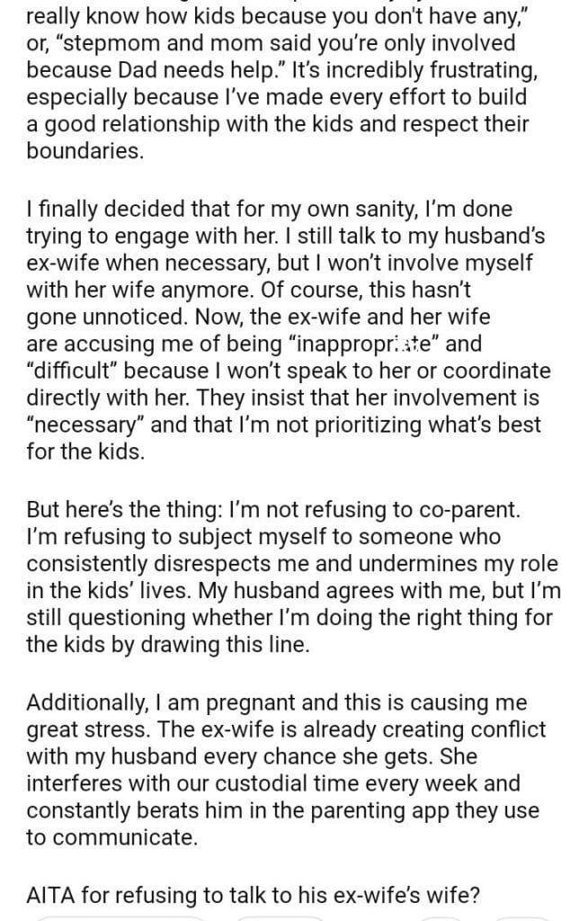Click the quoted word "inappropriate"
The width and height of the screenshot is (588, 921).
pyautogui.click(x=352, y=345)
